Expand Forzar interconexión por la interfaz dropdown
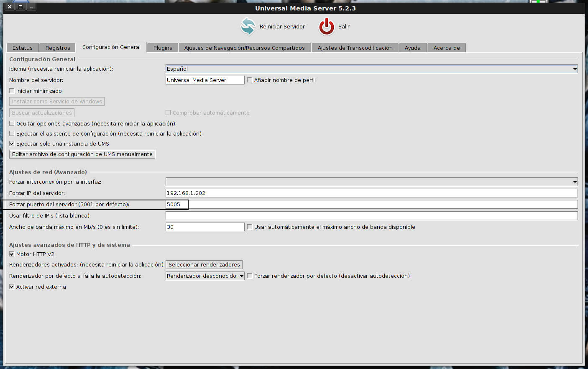 tap(371, 182)
